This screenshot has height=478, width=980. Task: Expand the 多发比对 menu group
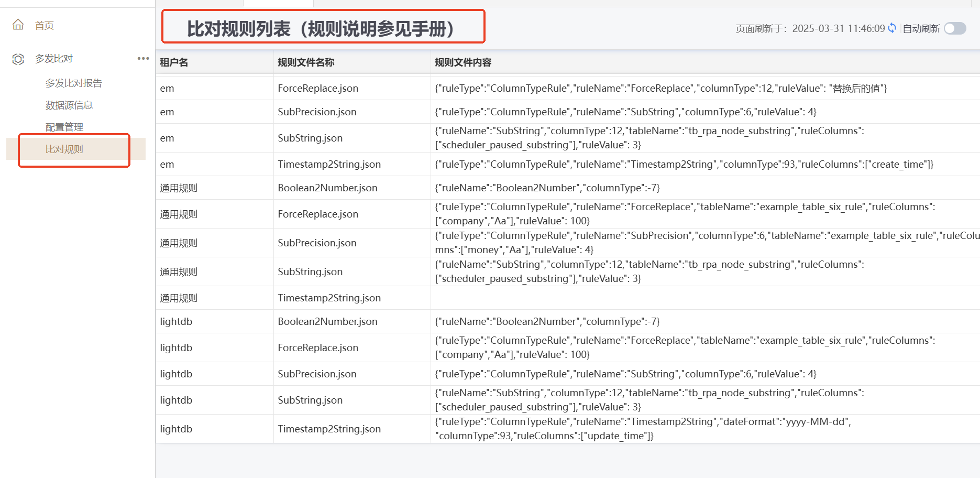point(54,59)
